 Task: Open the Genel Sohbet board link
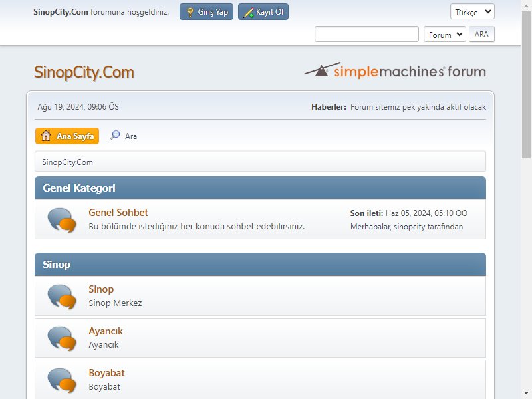[118, 213]
